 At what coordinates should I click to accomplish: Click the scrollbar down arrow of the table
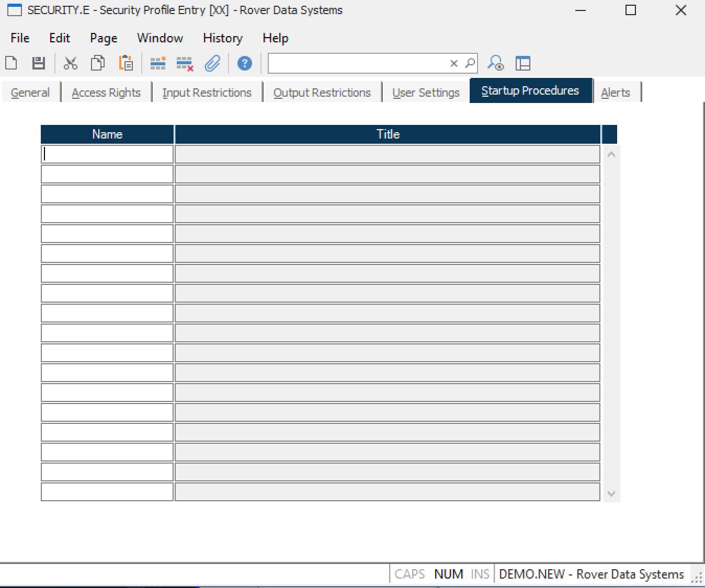(x=611, y=493)
